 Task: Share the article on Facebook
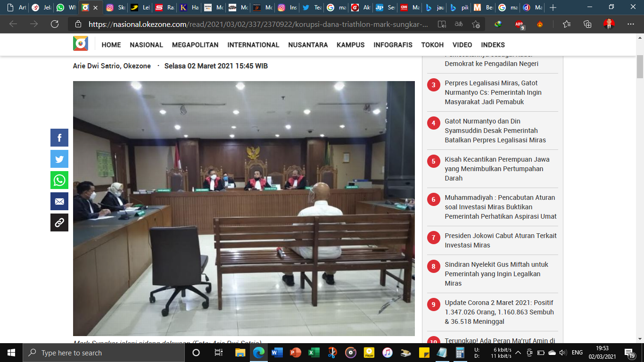[x=59, y=138]
